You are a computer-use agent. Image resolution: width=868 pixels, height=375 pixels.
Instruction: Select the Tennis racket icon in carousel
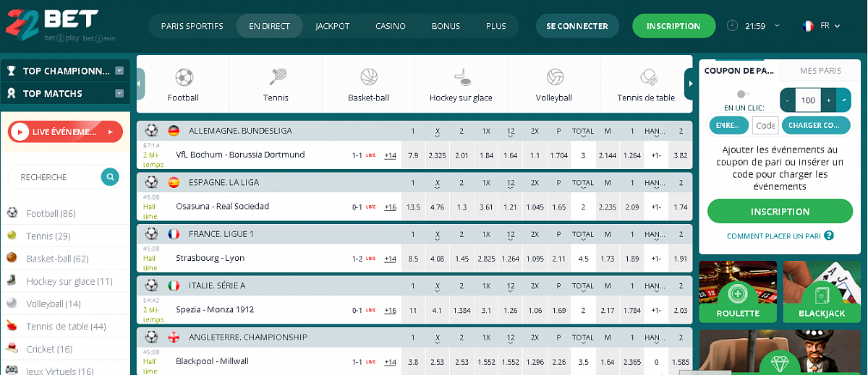(x=276, y=77)
